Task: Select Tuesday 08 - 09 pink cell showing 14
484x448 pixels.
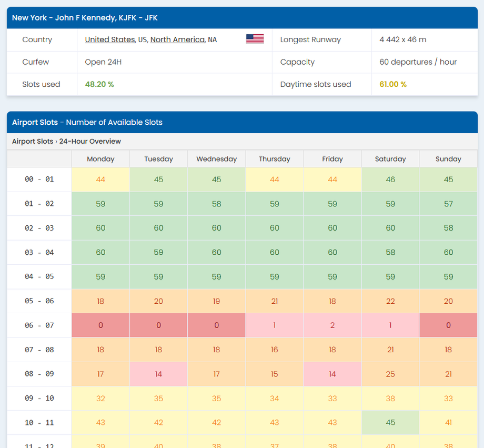Action: click(x=158, y=374)
